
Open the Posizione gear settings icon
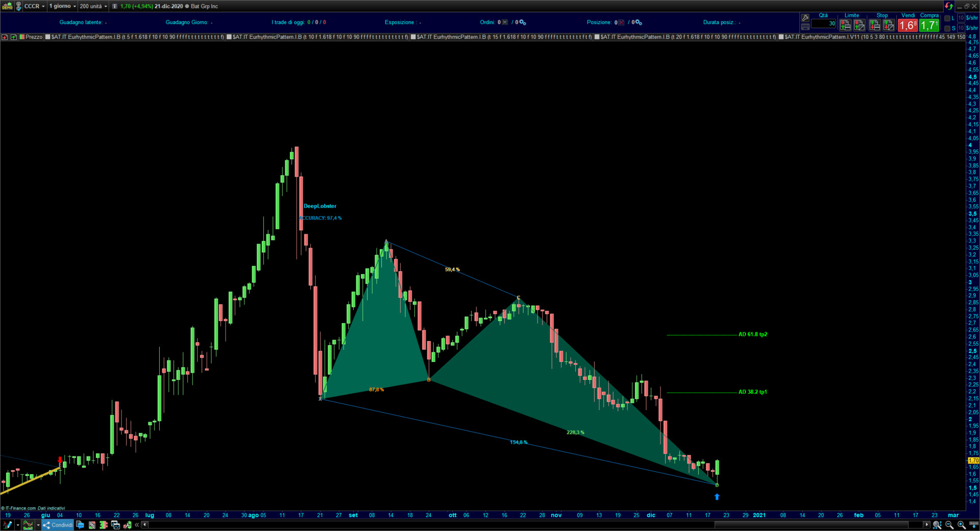pyautogui.click(x=639, y=22)
